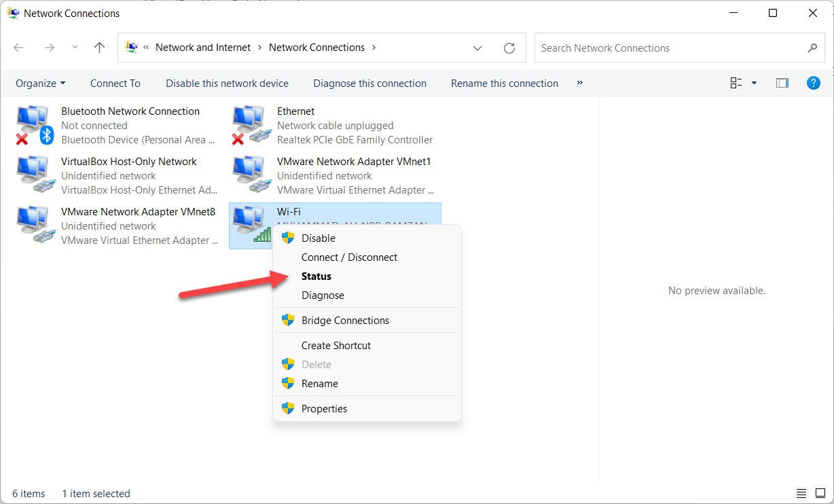The width and height of the screenshot is (834, 504).
Task: Switch to details view in status bar
Action: tap(802, 493)
